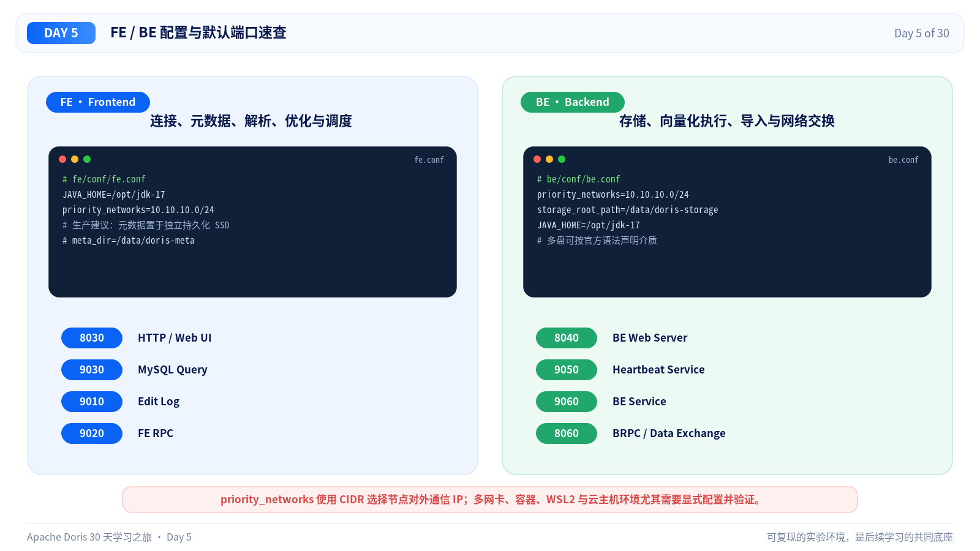
Task: Click the 9060 port badge
Action: click(567, 402)
